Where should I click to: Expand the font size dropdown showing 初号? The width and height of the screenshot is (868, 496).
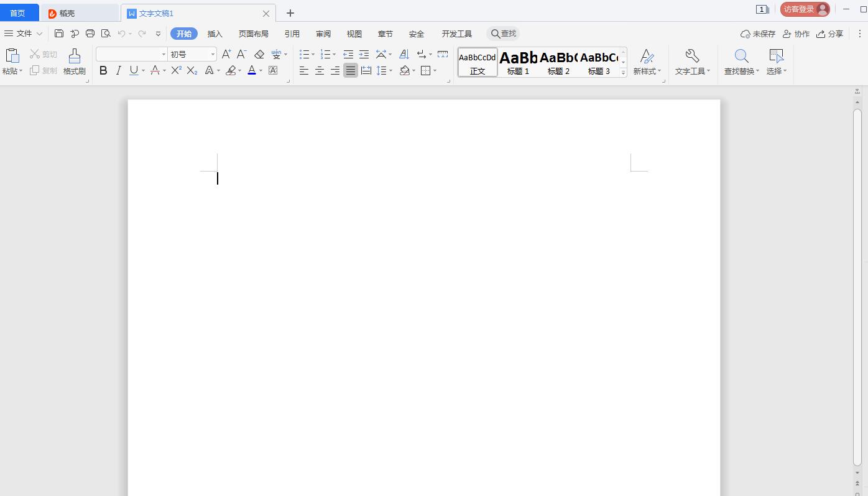pos(213,55)
